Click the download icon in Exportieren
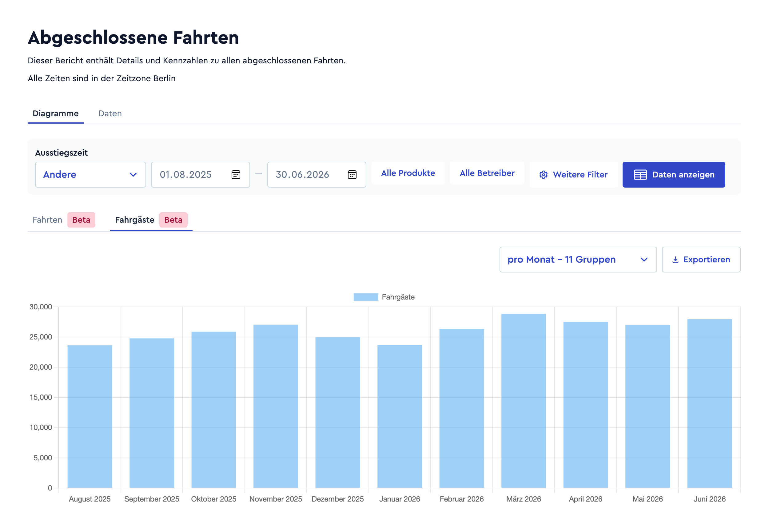The width and height of the screenshot is (769, 532). coord(675,260)
